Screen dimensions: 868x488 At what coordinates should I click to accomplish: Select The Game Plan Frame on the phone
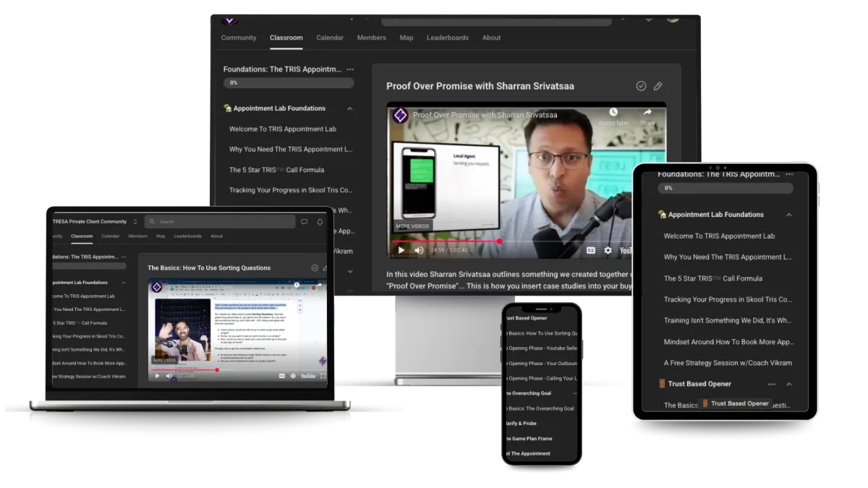[529, 438]
